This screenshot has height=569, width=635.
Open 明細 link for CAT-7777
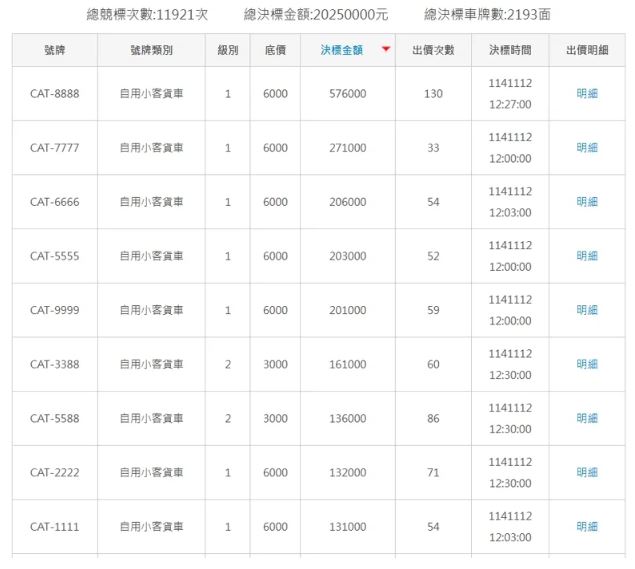[587, 148]
